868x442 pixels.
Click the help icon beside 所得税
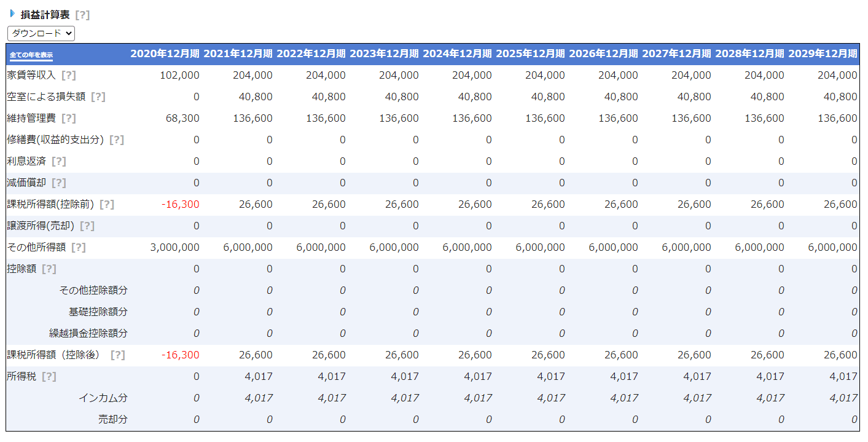[49, 376]
